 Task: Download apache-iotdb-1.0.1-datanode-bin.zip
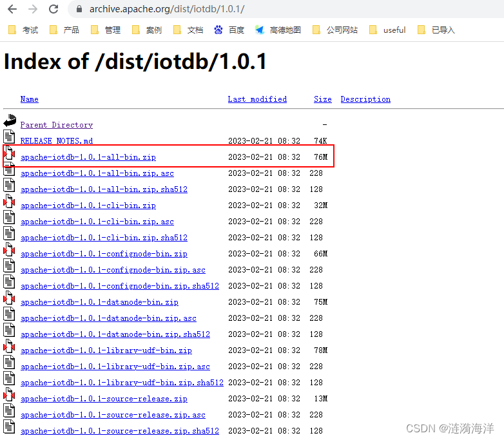click(x=99, y=302)
